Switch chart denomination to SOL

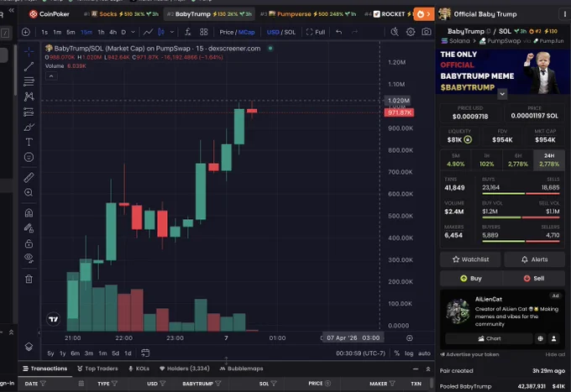pos(290,32)
